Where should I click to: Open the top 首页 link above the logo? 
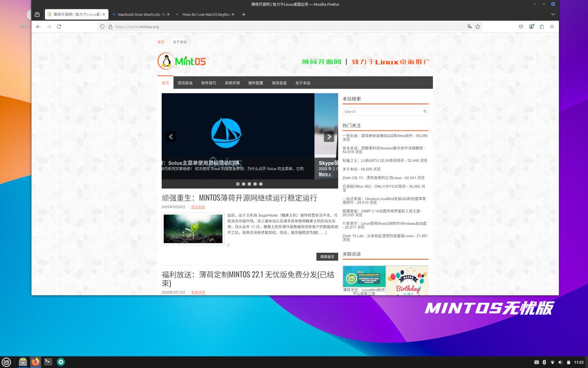click(x=161, y=42)
